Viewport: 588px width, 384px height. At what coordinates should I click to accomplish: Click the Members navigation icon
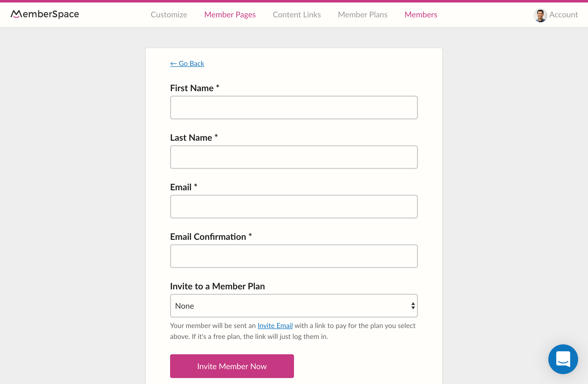pos(421,14)
